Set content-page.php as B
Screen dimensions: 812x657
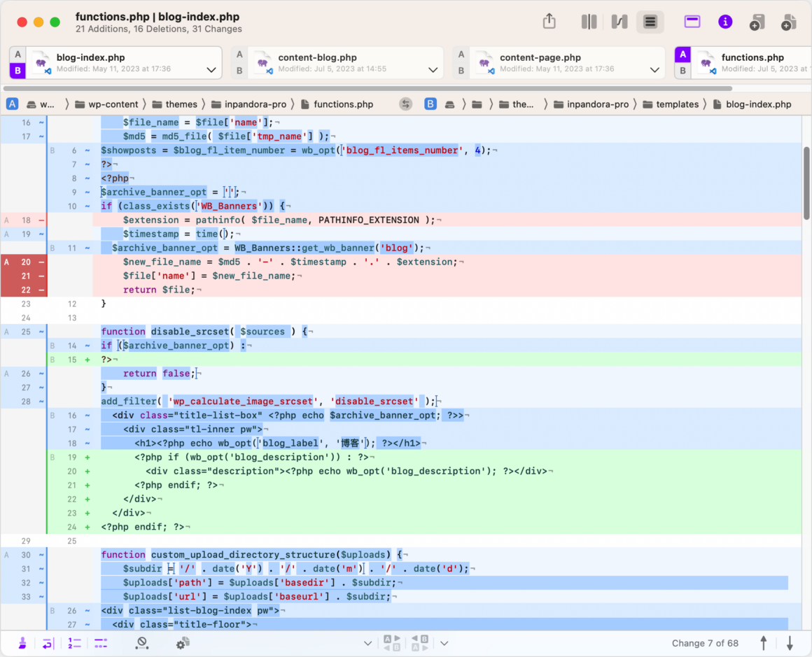(461, 71)
